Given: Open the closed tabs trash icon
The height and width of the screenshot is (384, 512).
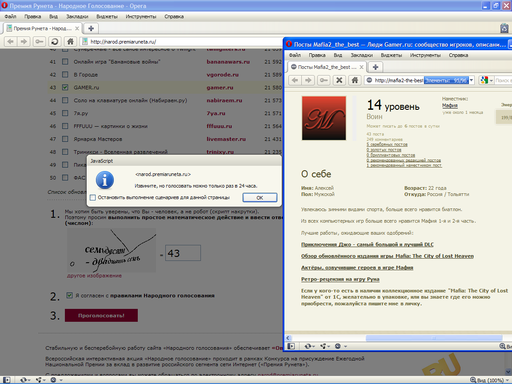Looking at the screenshot, I should tap(504, 28).
